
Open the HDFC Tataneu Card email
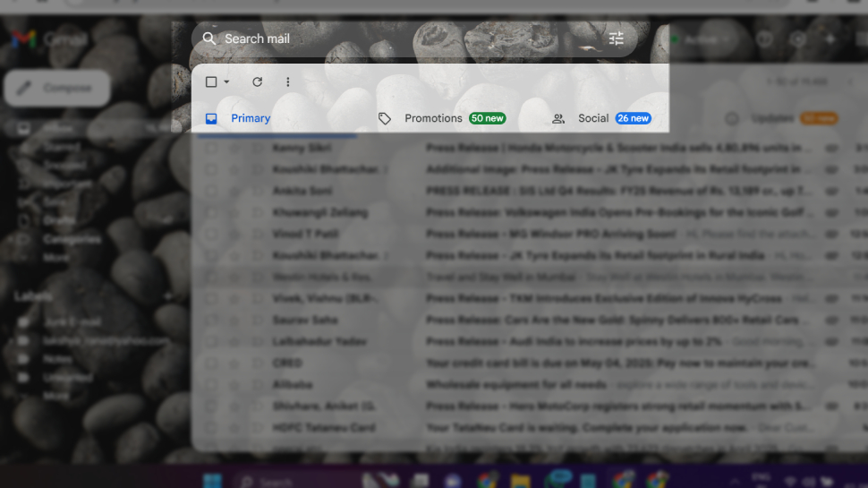(x=529, y=428)
